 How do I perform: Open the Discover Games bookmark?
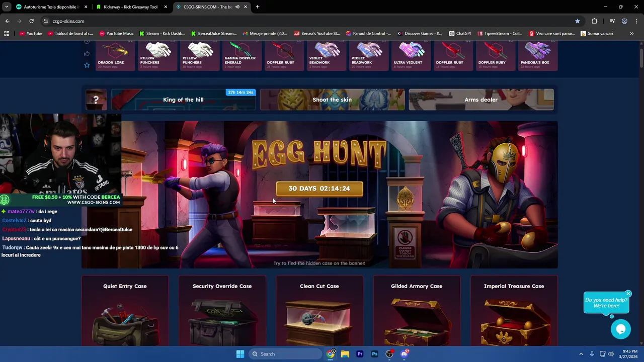420,34
